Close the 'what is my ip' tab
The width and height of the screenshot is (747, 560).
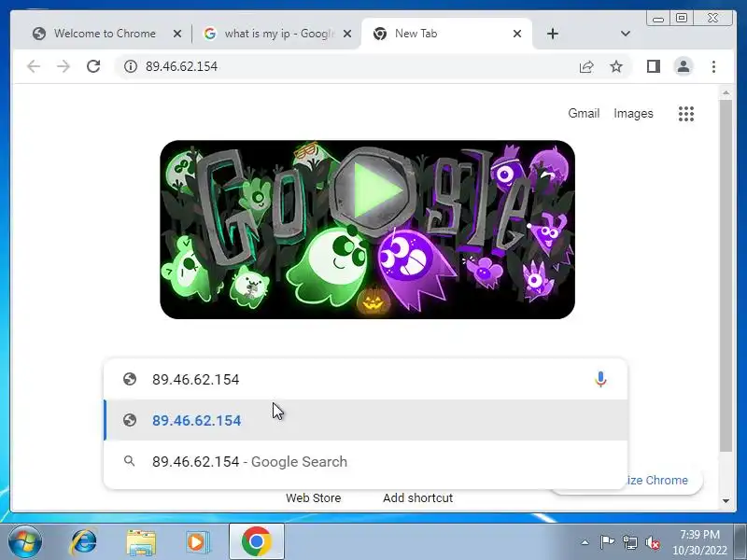[x=347, y=34]
